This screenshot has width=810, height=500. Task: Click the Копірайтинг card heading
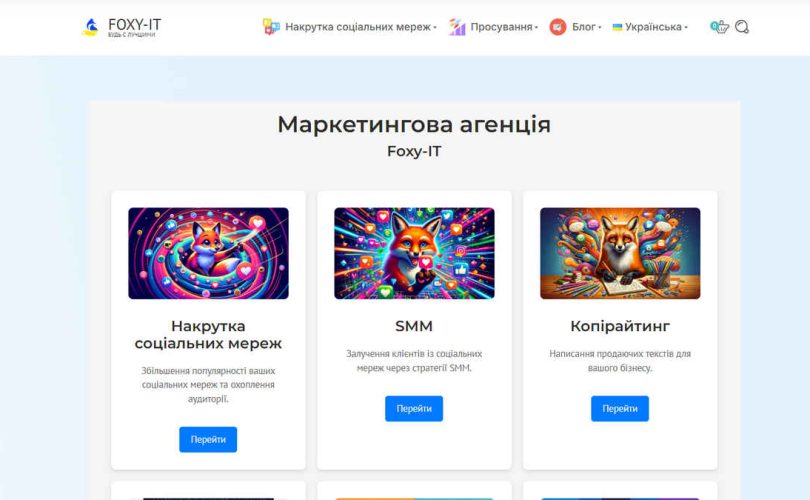click(620, 326)
